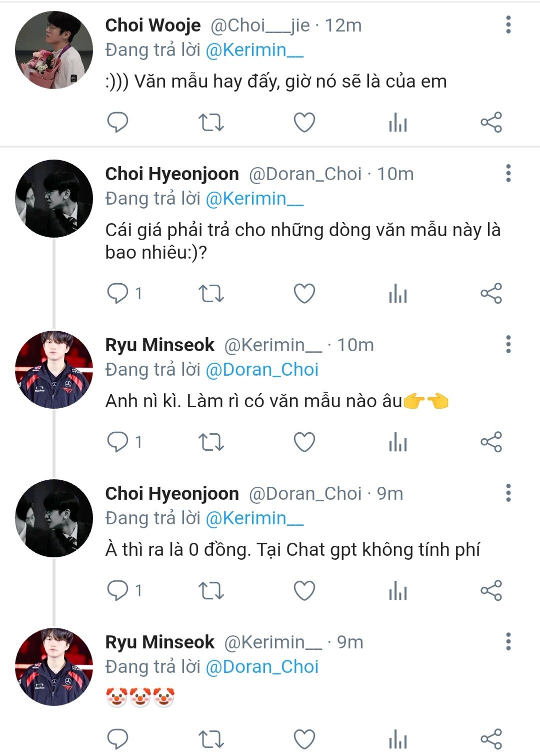Open @Doran_Choi mention in Ryu Minseok's clown tweet
The image size is (540, 756).
click(262, 667)
